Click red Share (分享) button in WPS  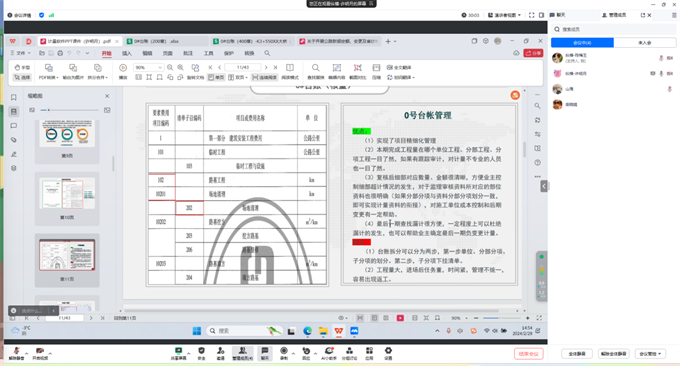pyautogui.click(x=533, y=53)
